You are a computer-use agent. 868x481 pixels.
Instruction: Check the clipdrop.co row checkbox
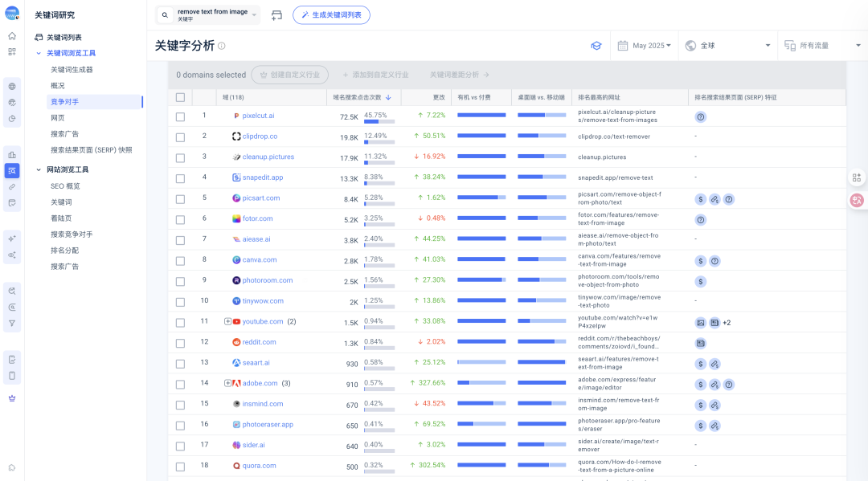click(x=181, y=137)
